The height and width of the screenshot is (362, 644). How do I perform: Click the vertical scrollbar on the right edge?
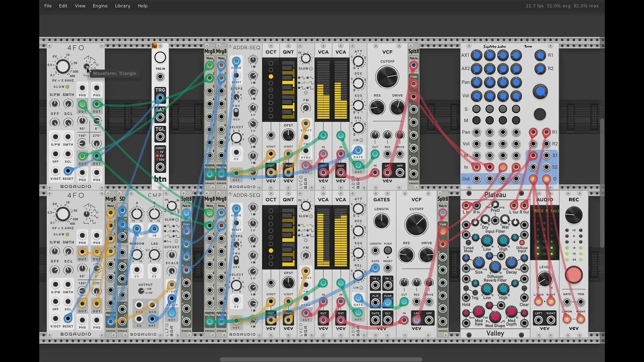[x=602, y=183]
